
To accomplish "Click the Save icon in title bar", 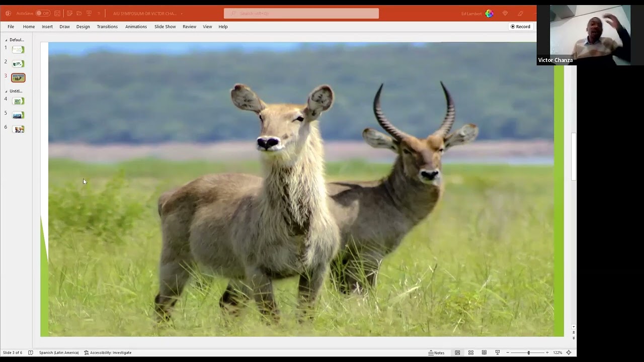I will [57, 14].
